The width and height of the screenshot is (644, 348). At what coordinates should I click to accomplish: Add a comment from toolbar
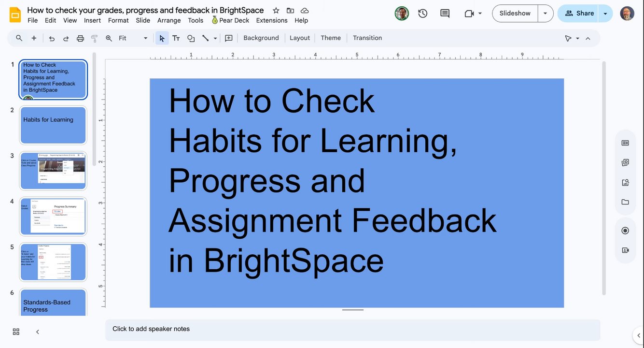[x=229, y=38]
